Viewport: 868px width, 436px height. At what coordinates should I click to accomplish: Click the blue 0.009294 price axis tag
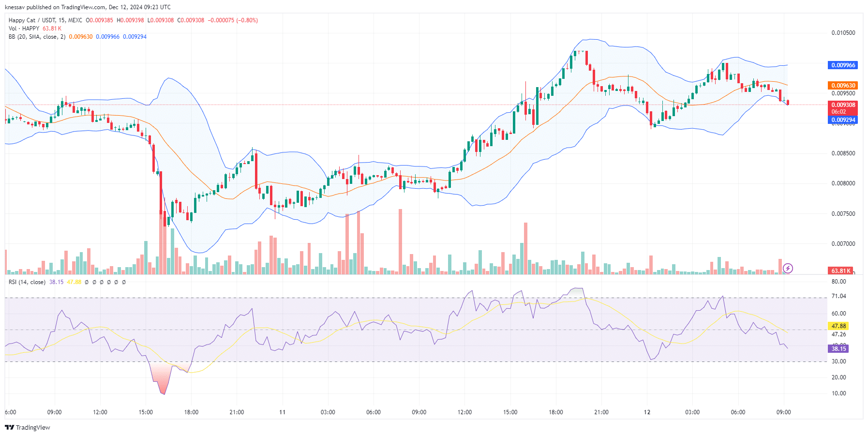coord(843,120)
